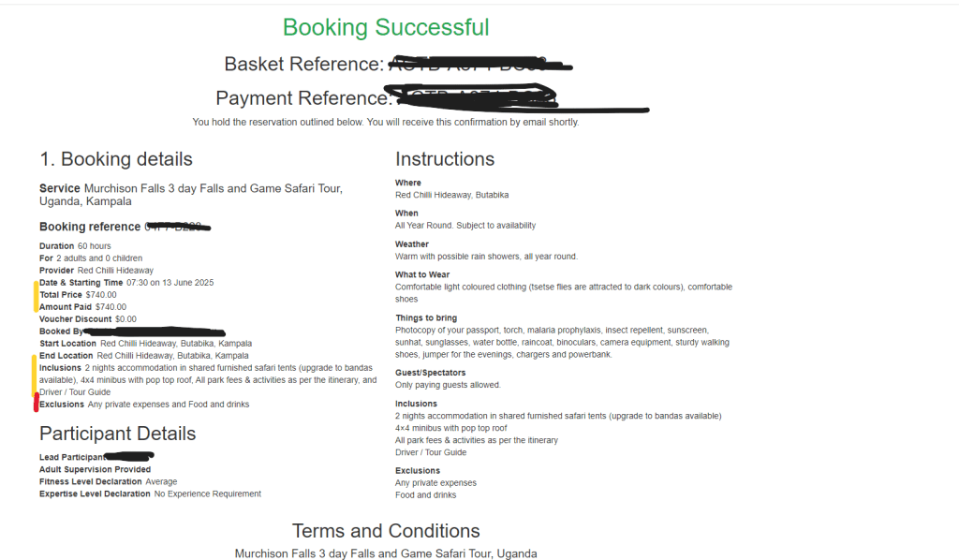Click the Terms and Conditions heading
This screenshot has height=560, width=959.
[x=386, y=531]
